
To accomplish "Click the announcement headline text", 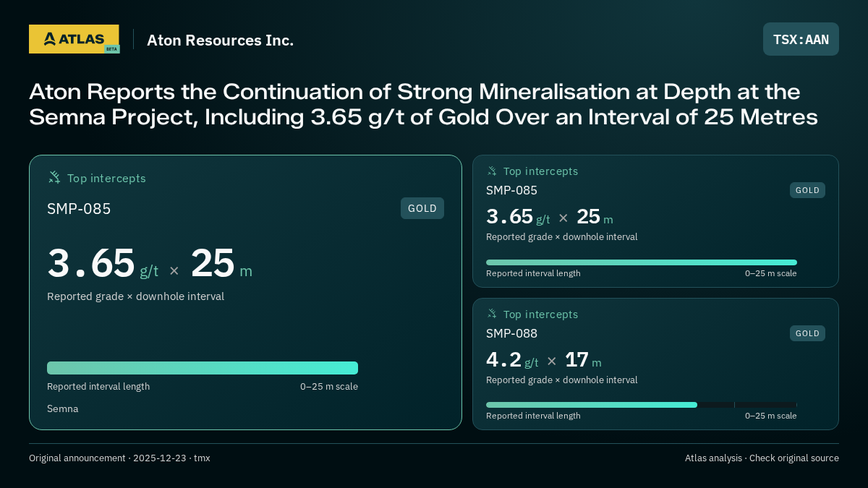I will (423, 104).
